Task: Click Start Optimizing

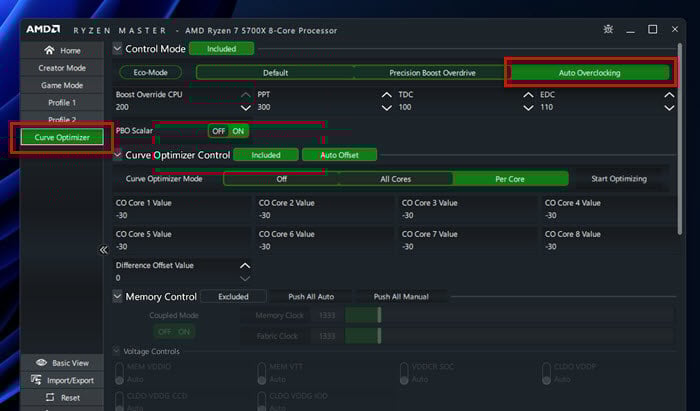Action: [x=619, y=179]
